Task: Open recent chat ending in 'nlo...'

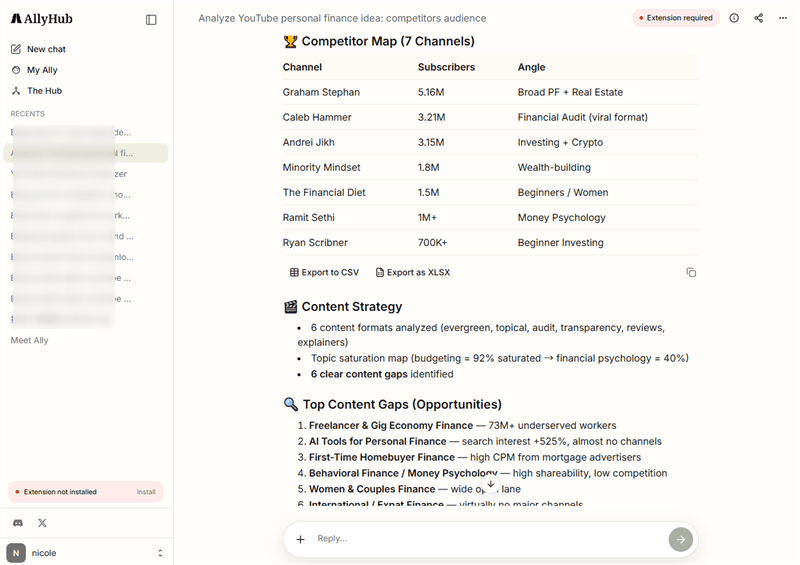Action: [x=86, y=257]
